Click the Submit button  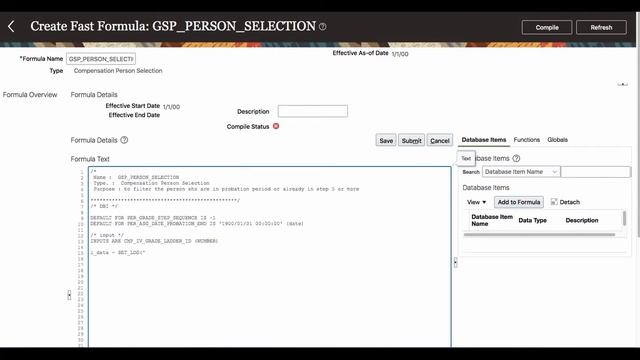click(411, 140)
